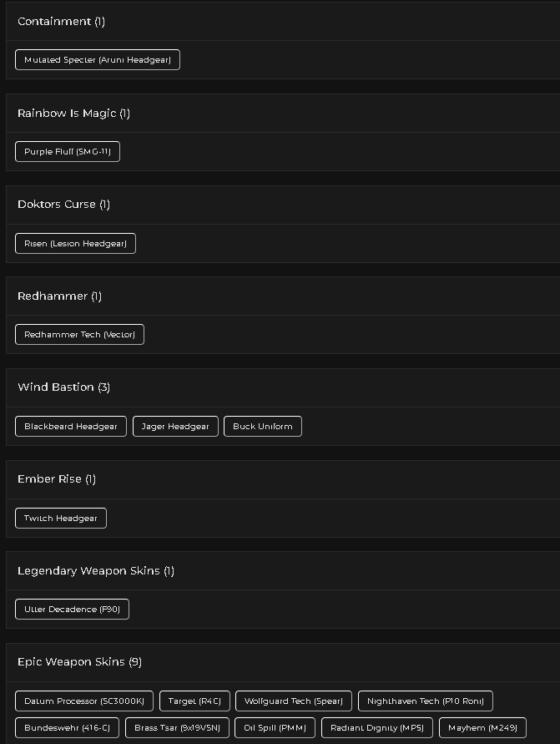
Task: Select the Mayhem (M249) skin tag
Action: click(x=482, y=728)
